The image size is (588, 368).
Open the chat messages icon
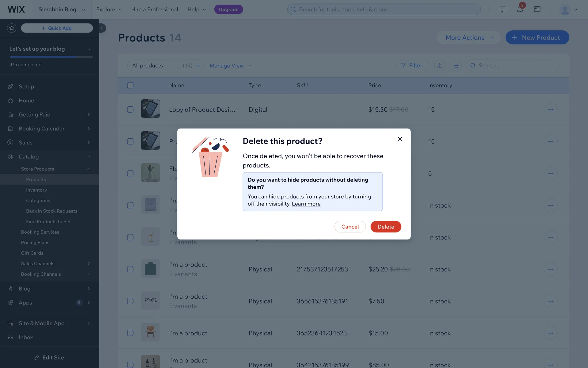click(503, 10)
